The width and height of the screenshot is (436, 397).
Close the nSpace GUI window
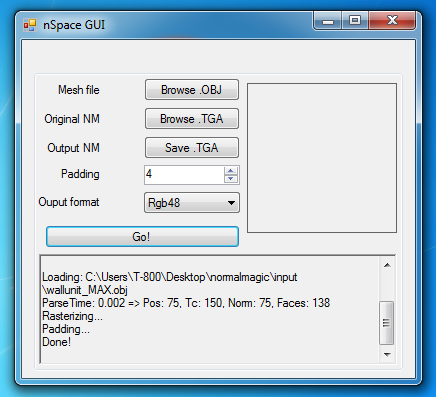tap(392, 21)
